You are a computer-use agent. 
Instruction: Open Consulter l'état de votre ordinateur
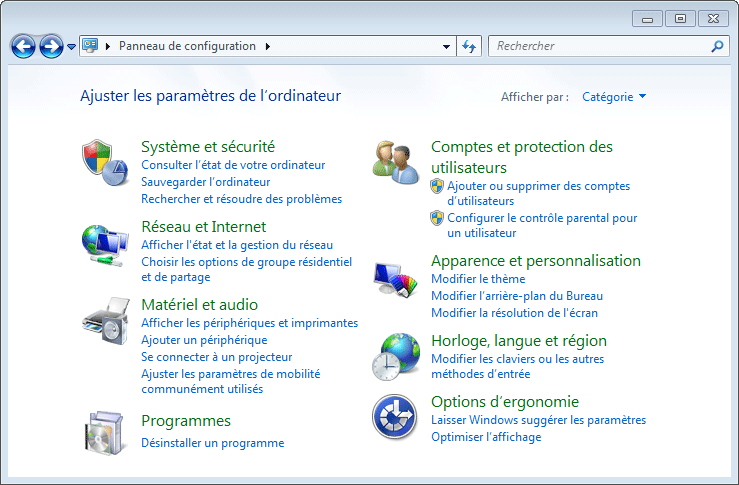point(233,165)
